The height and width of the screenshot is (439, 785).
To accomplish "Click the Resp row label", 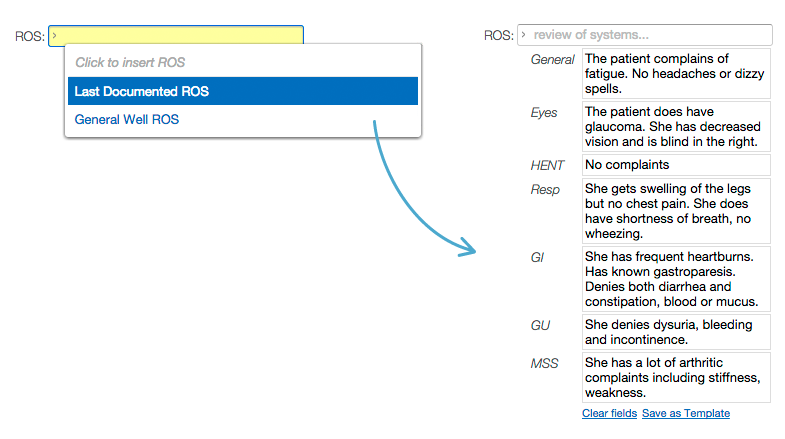I will [x=545, y=190].
